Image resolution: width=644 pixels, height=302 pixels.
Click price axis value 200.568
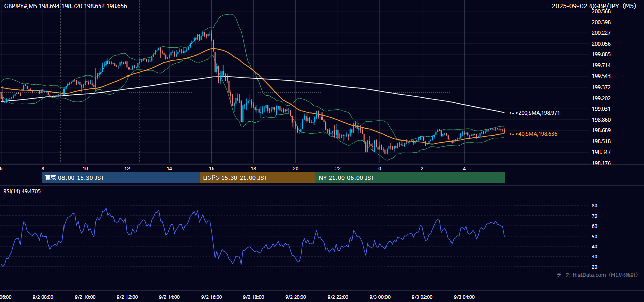point(601,12)
